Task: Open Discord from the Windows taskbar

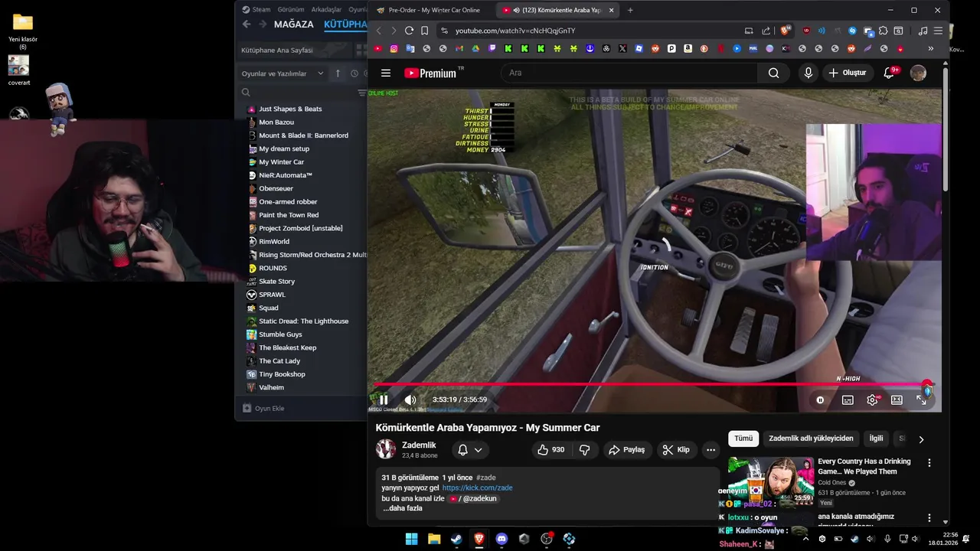Action: pyautogui.click(x=501, y=539)
